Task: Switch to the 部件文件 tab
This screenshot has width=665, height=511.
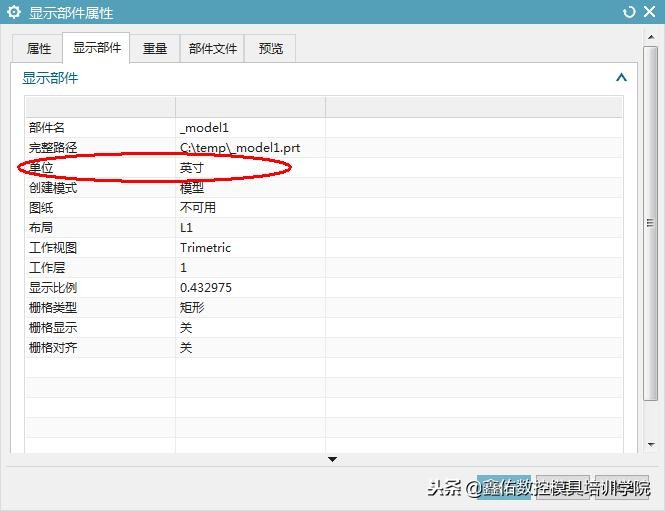Action: (212, 48)
